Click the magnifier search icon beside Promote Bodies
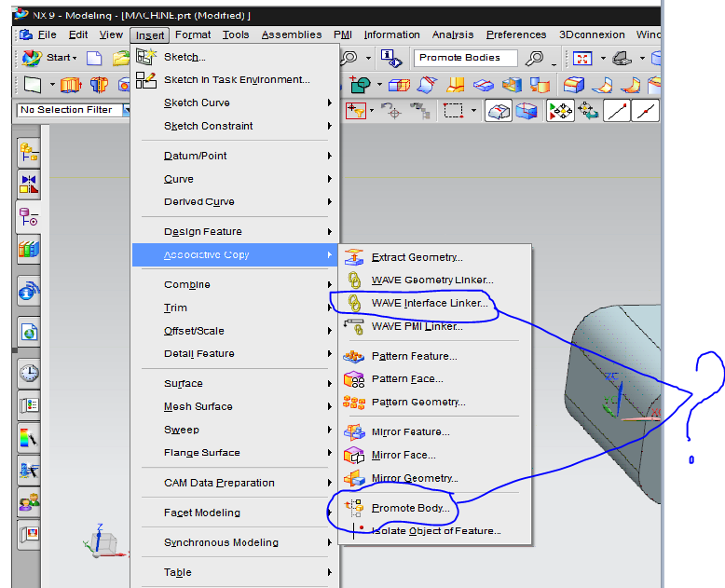Viewport: 725px width, 588px height. [535, 59]
